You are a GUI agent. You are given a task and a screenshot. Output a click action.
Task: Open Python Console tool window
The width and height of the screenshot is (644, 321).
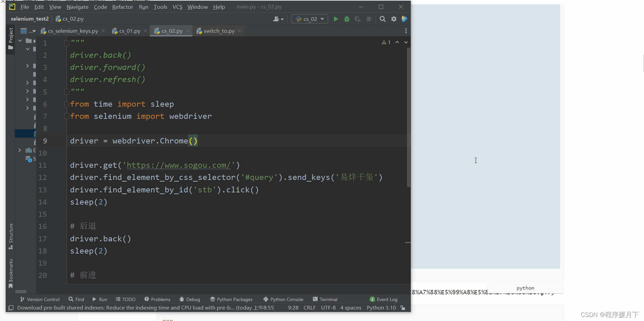coord(283,299)
